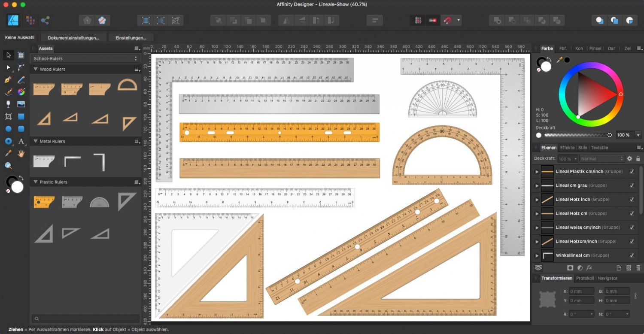Screen dimensions: 644x334
Task: Toggle visibility of Lineal Holzcm/inch layer
Action: pos(632,241)
